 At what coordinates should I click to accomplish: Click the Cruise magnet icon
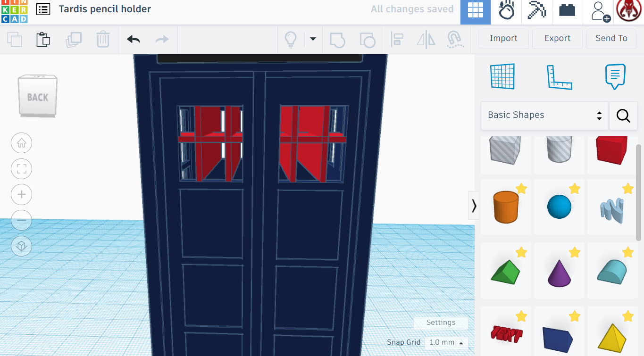pos(455,40)
